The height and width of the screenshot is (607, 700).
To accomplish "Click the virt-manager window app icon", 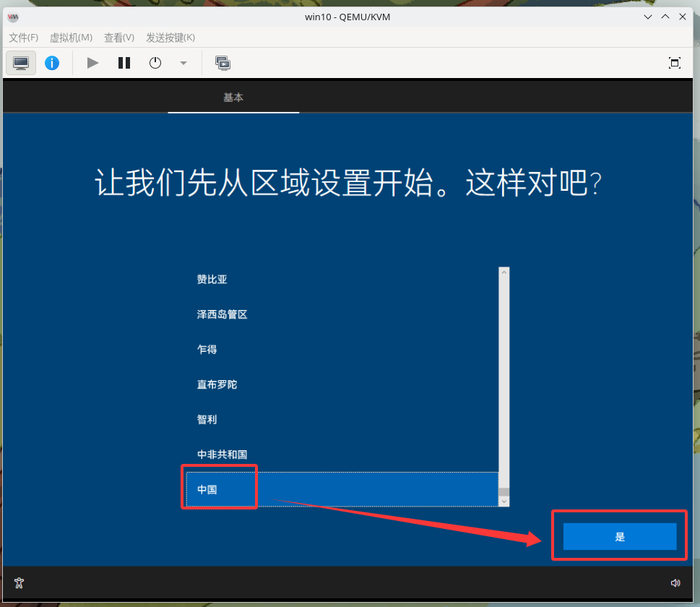I will 14,17.
